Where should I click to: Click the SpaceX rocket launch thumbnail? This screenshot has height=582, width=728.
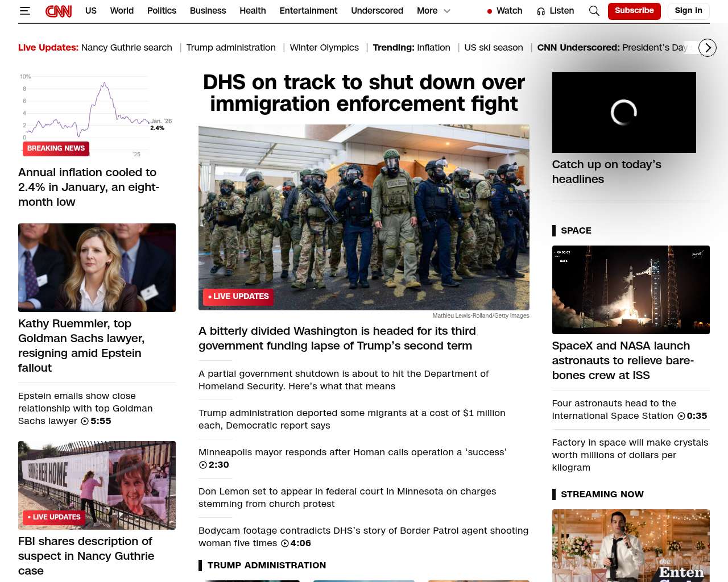[631, 290]
